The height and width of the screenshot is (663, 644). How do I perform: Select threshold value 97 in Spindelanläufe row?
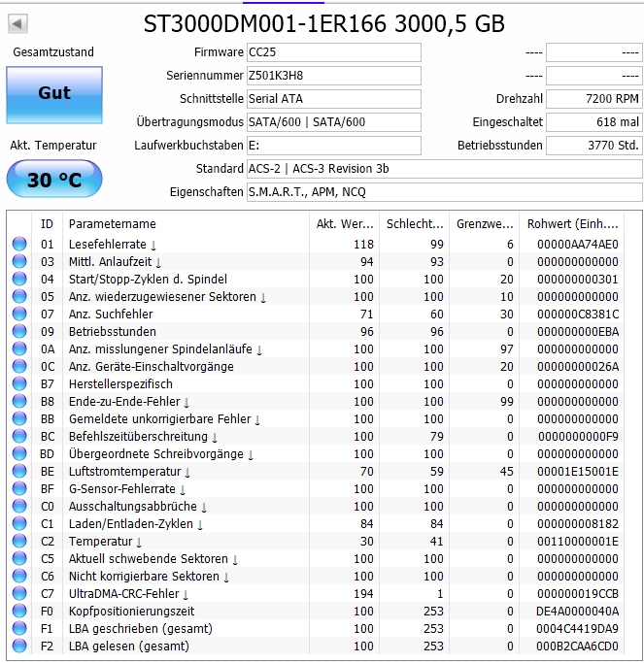pyautogui.click(x=506, y=349)
